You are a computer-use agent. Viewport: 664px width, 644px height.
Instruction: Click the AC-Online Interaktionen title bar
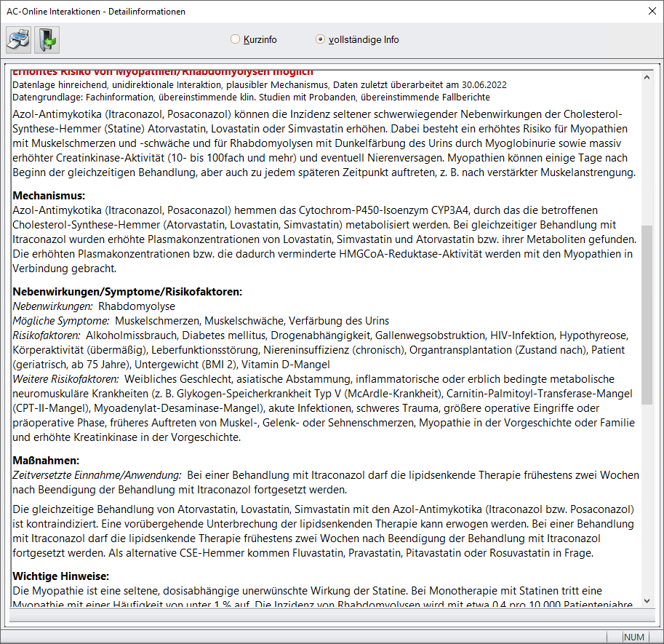291,11
